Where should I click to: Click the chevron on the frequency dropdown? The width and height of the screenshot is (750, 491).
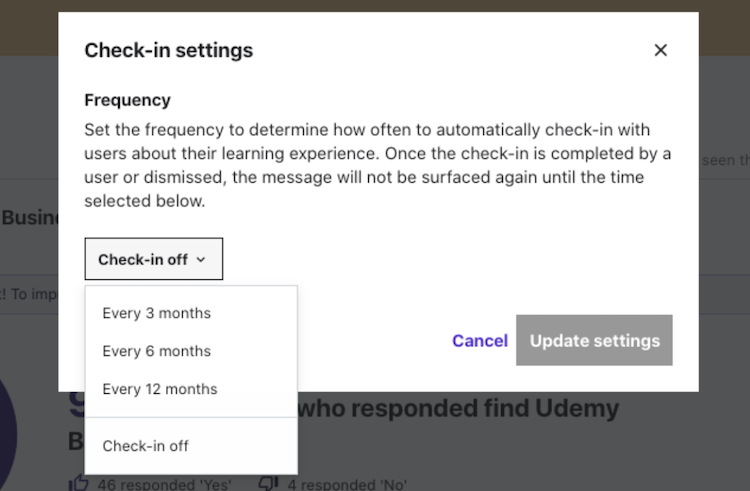pyautogui.click(x=201, y=260)
